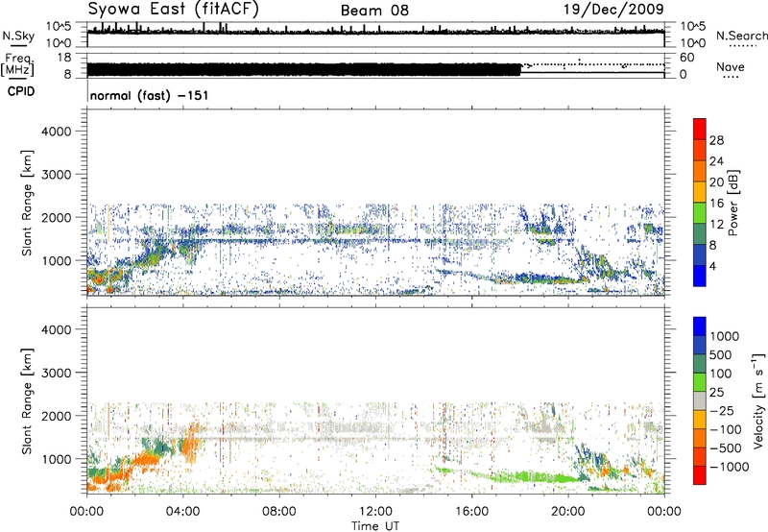This screenshot has width=768, height=532.
Task: Click the '-1000' tick on velocity colorbar
Action: 730,467
